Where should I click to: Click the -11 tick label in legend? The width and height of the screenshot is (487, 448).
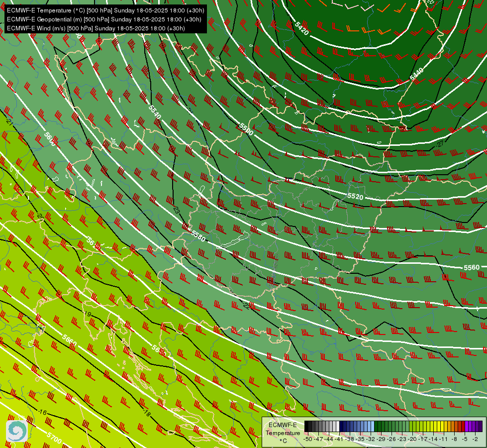[x=444, y=439]
